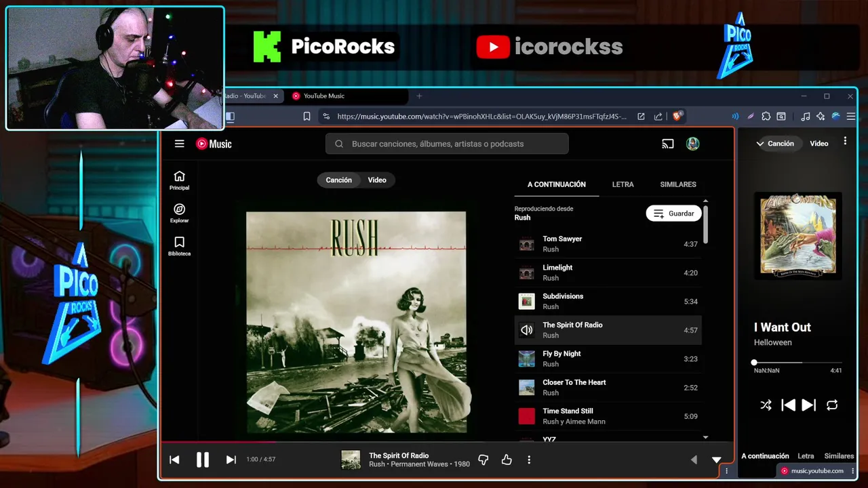This screenshot has height=488, width=868.
Task: Open Similares tab in mini player
Action: click(x=839, y=456)
